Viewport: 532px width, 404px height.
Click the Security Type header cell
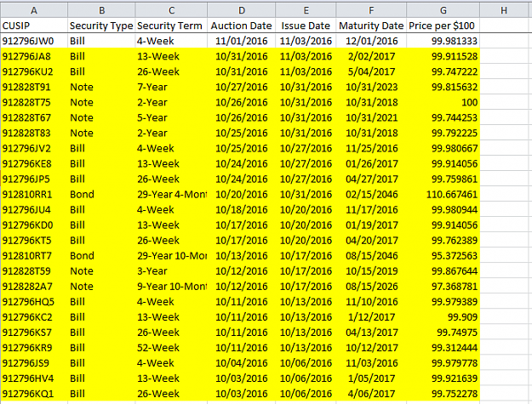[x=101, y=26]
